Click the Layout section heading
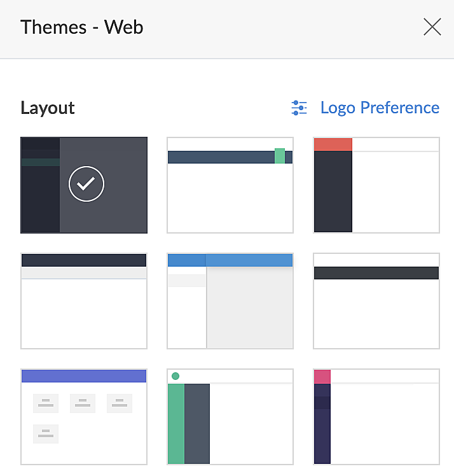Viewport: 454px width, 476px height. [x=48, y=108]
